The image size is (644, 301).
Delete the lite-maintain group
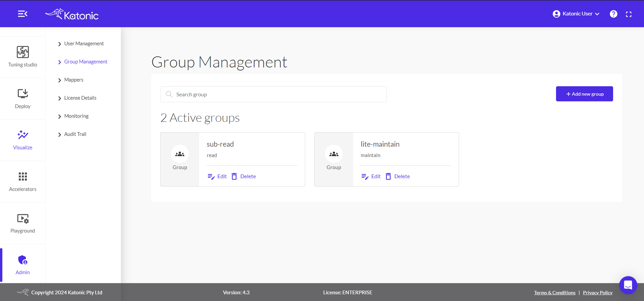click(x=398, y=177)
